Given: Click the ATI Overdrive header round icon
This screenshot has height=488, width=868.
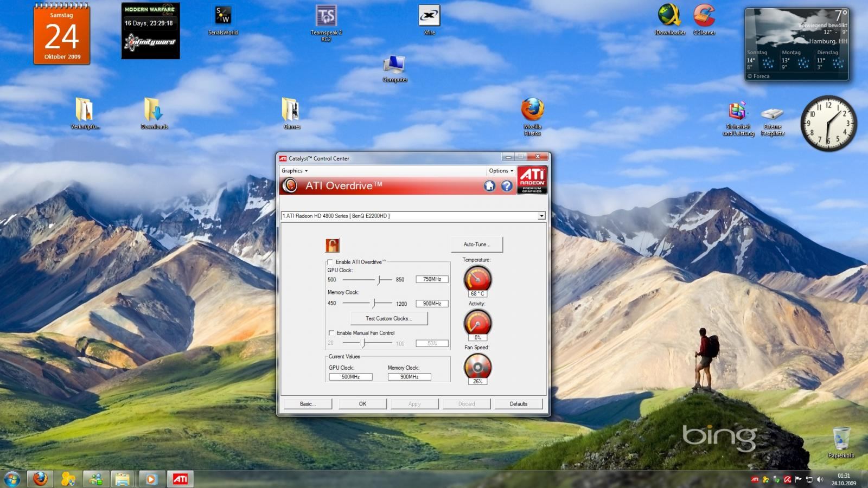Looking at the screenshot, I should pos(290,186).
